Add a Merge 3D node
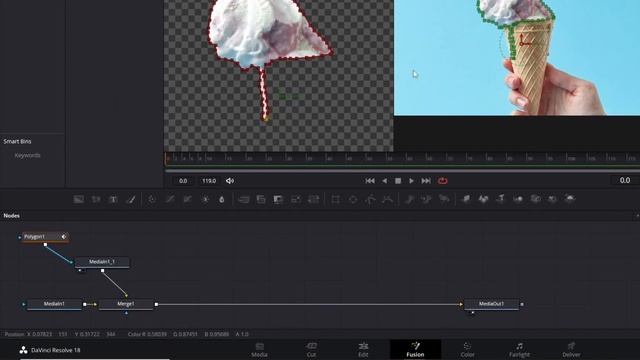The image size is (640, 360). [518, 199]
